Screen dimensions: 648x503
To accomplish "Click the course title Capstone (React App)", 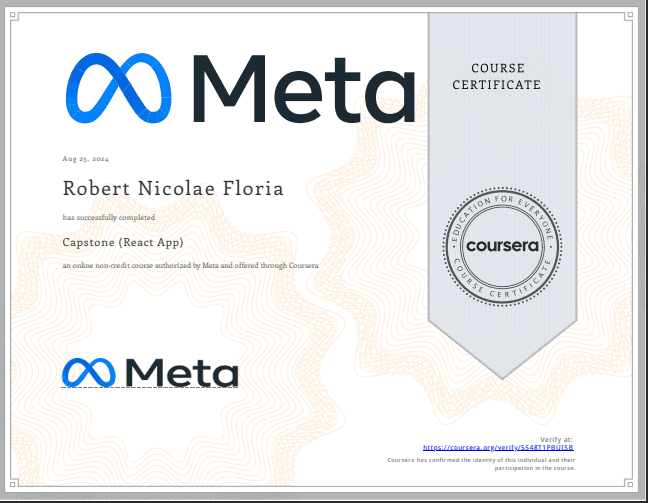I will tap(124, 242).
